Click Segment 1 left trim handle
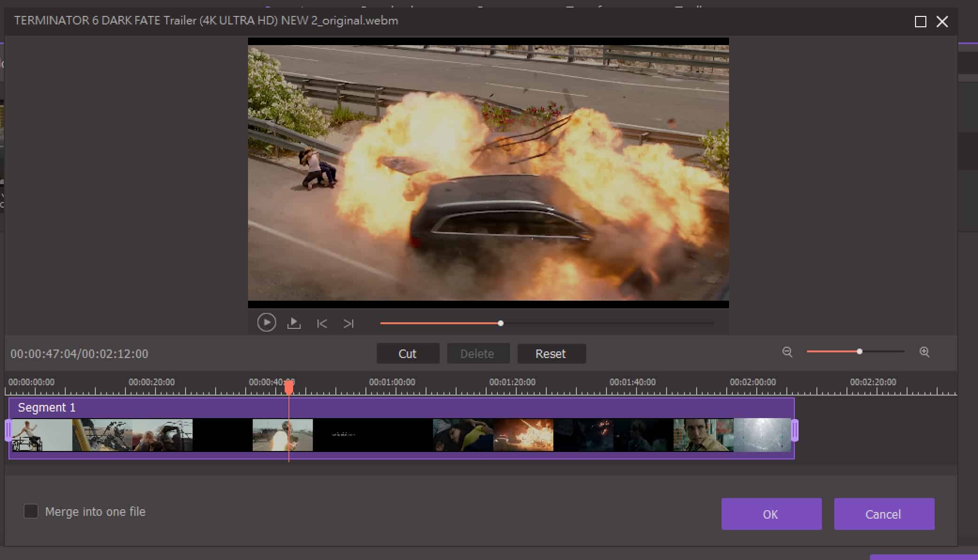Viewport: 978px width, 560px height. tap(8, 430)
